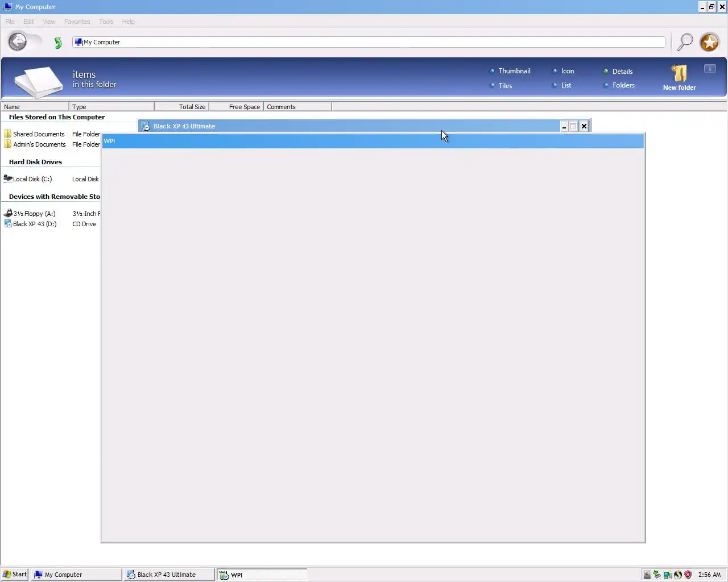Image resolution: width=728 pixels, height=582 pixels.
Task: Switch to WPI taskbar button
Action: click(262, 575)
